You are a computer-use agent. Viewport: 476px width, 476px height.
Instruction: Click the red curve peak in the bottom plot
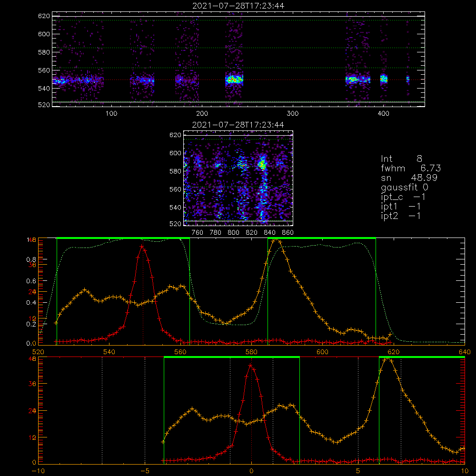coord(250,366)
